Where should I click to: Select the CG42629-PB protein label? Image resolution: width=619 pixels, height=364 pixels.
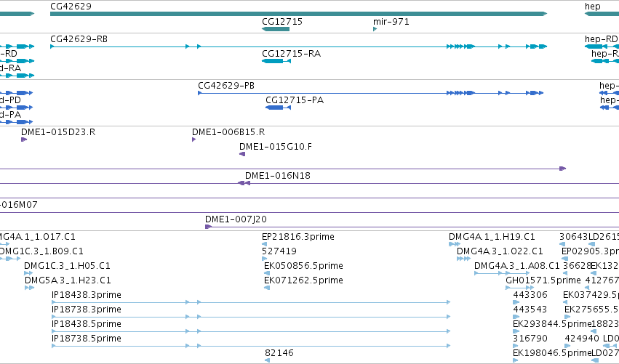(226, 85)
